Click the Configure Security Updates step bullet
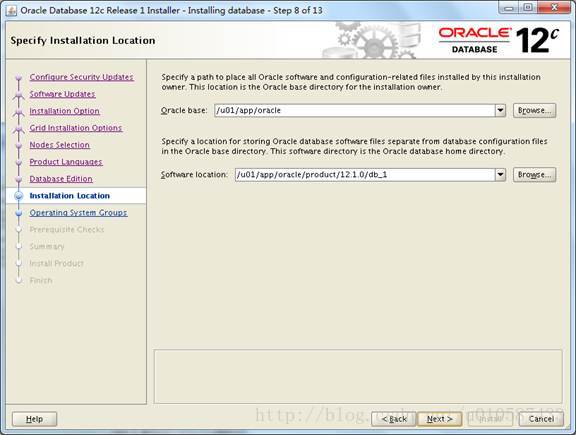The width and height of the screenshot is (576, 435). click(19, 78)
